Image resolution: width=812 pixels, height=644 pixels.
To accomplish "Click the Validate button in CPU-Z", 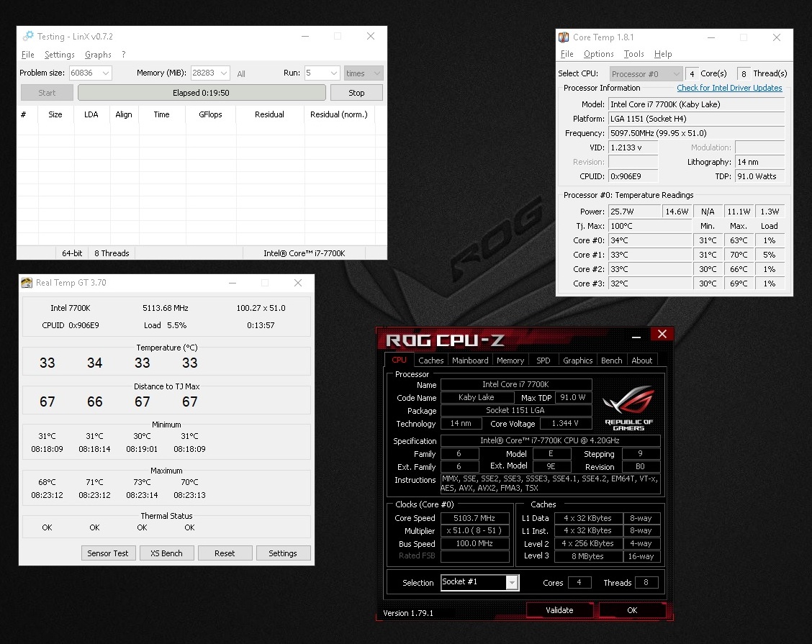I will [x=559, y=610].
